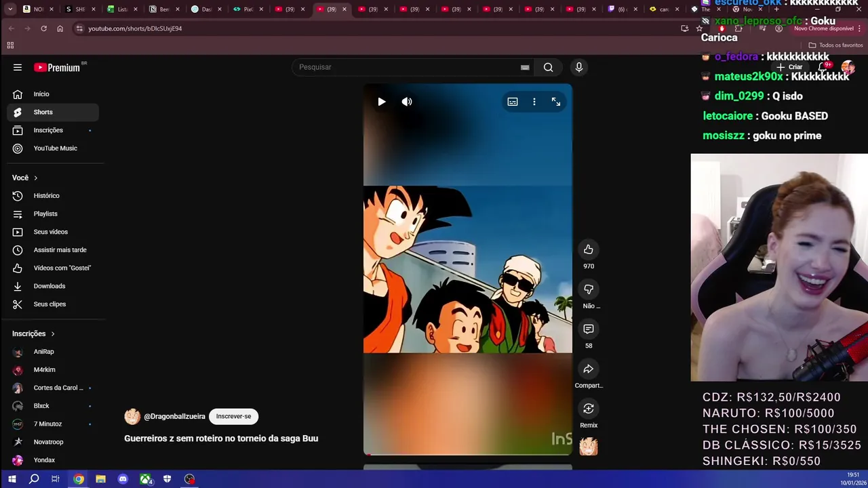Image resolution: width=868 pixels, height=488 pixels.
Task: Open the Novatroop subscription channel
Action: tap(53, 442)
